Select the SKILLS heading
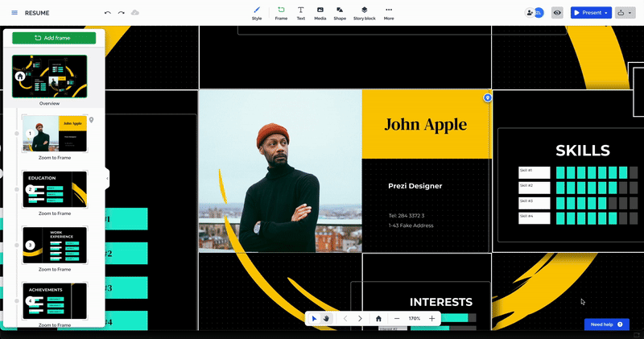 point(583,151)
